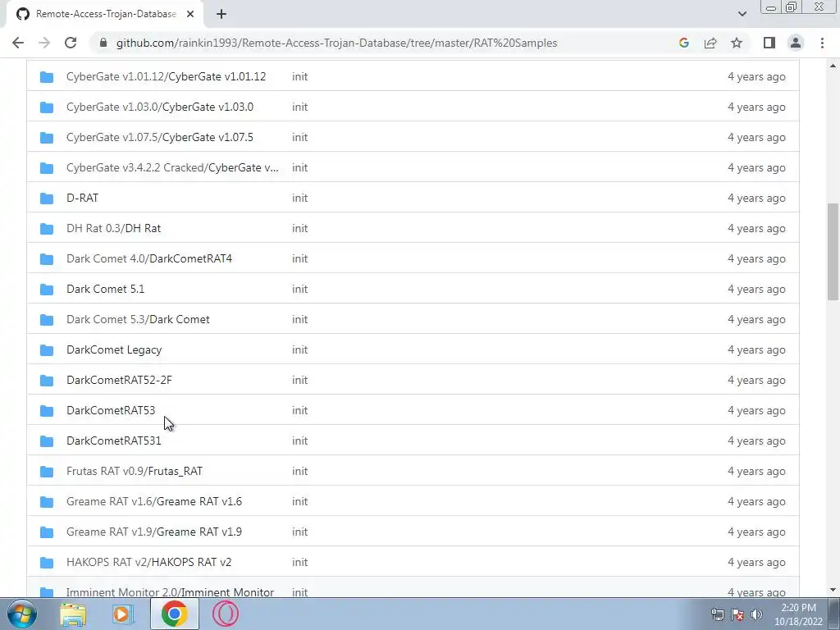Click the scrollbar down arrow
Image resolution: width=840 pixels, height=630 pixels.
click(x=833, y=590)
